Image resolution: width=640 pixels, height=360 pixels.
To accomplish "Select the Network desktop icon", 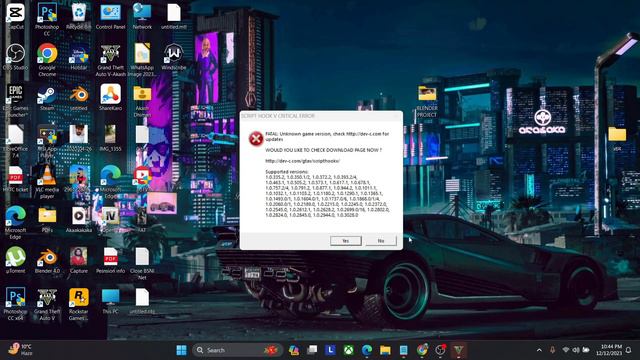I will [x=142, y=16].
